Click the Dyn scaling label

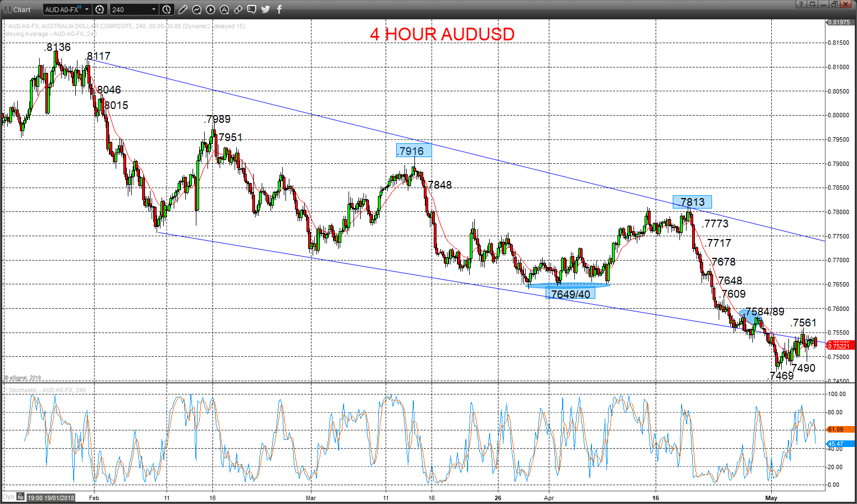tap(8, 497)
